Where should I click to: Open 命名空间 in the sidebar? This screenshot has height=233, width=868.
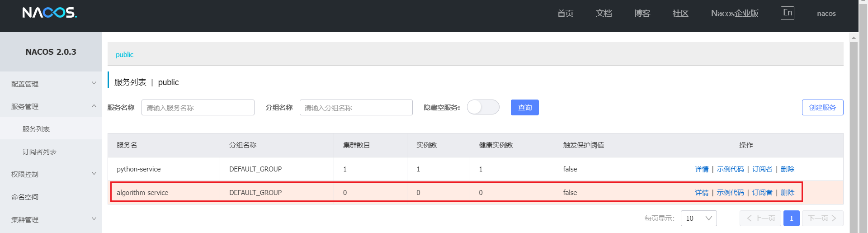25,197
